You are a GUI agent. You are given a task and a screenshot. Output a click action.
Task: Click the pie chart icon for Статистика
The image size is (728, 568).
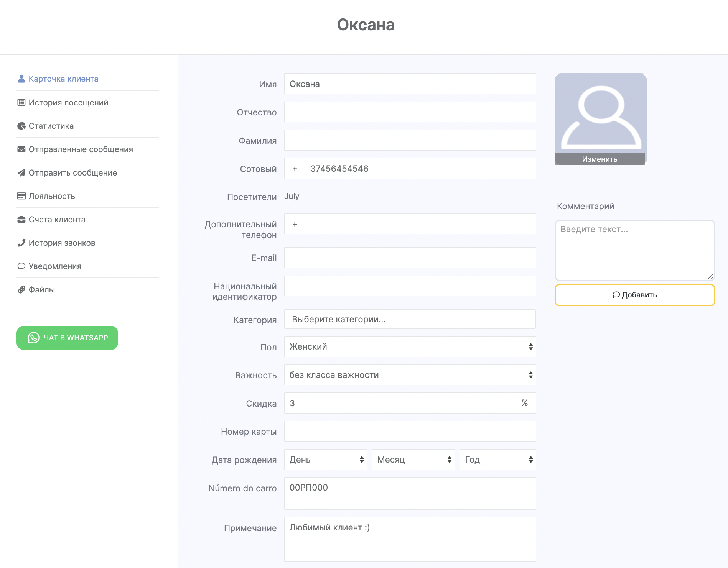coord(21,126)
